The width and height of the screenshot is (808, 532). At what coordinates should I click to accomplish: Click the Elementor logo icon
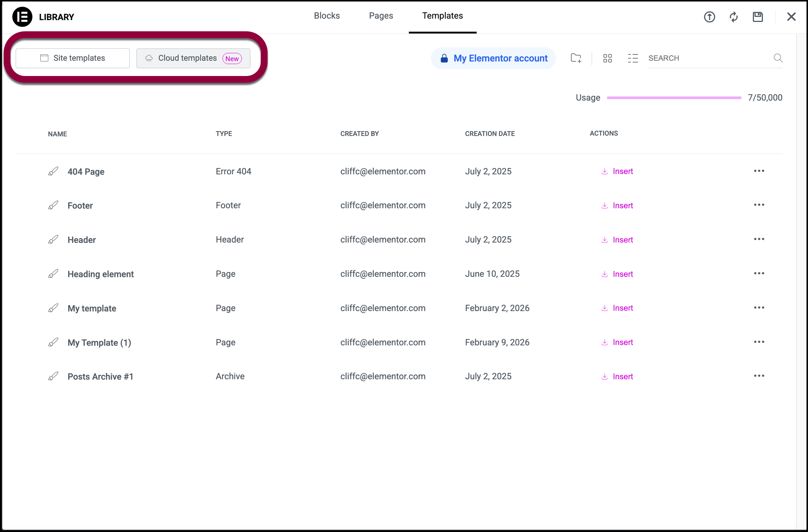click(x=22, y=17)
